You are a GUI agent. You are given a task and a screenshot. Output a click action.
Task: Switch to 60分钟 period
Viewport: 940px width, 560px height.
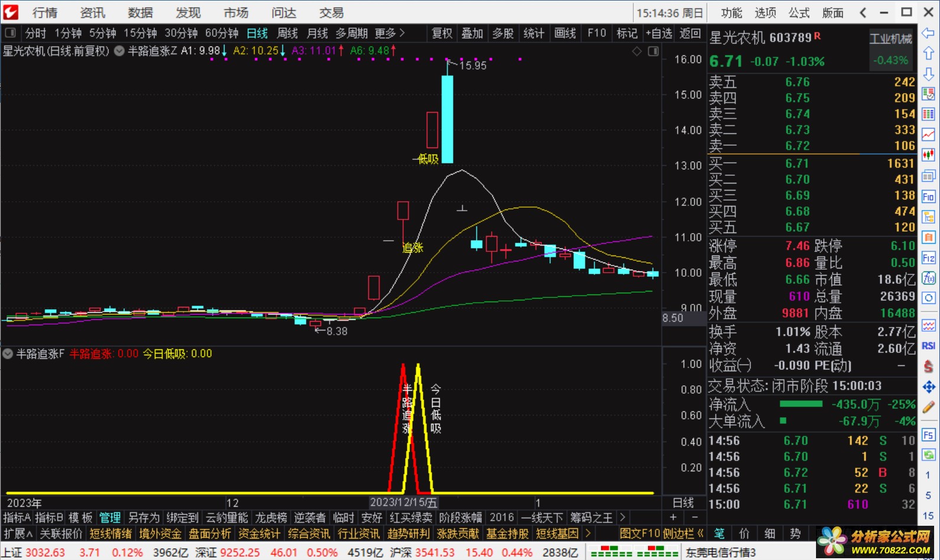point(221,33)
